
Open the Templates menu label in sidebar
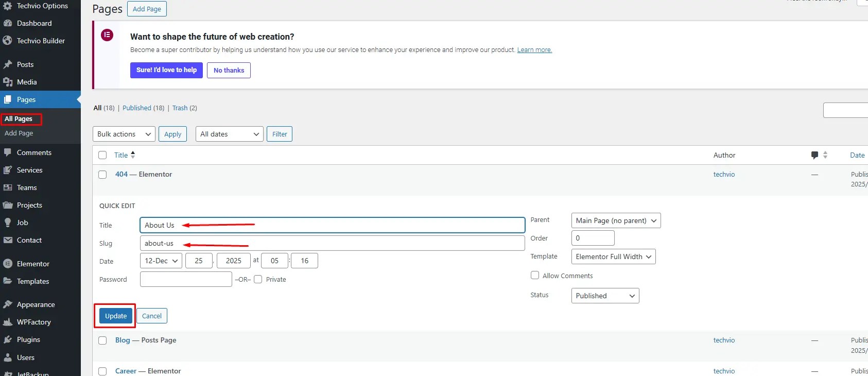click(33, 281)
